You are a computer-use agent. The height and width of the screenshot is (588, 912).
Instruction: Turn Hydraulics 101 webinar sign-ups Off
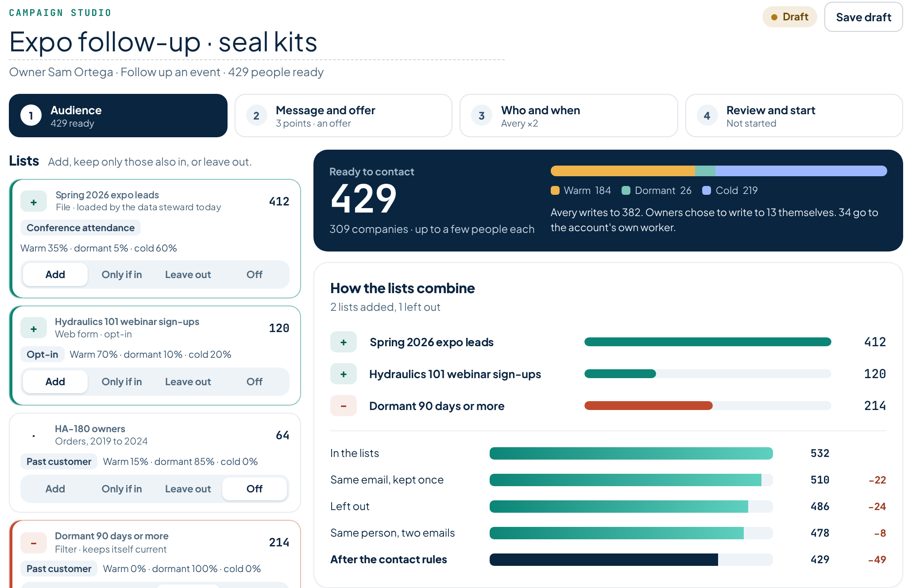coord(255,382)
